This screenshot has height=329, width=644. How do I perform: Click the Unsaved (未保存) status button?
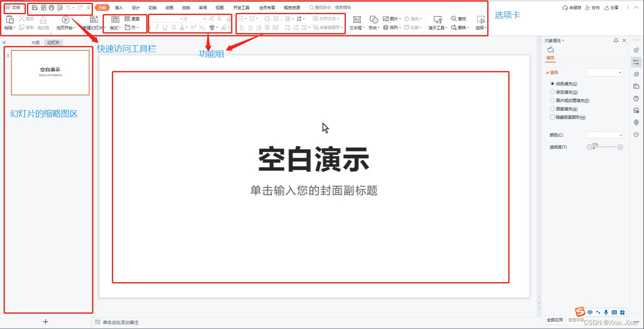[x=572, y=8]
